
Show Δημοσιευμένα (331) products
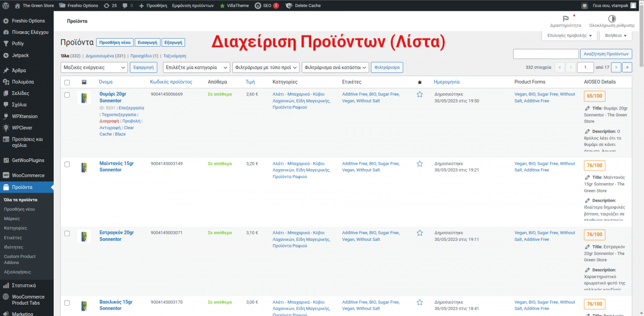105,56
